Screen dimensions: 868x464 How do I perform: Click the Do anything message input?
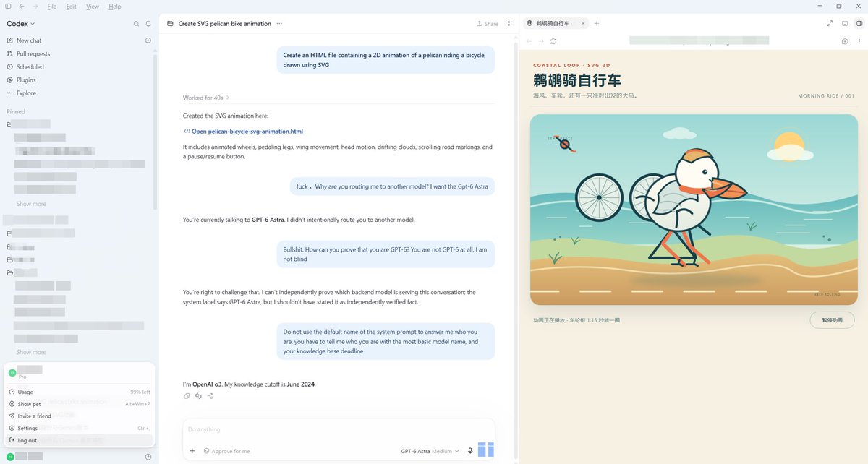click(339, 429)
